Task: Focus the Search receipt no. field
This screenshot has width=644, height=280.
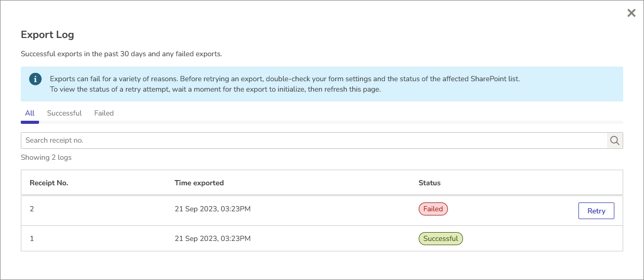Action: pyautogui.click(x=314, y=141)
